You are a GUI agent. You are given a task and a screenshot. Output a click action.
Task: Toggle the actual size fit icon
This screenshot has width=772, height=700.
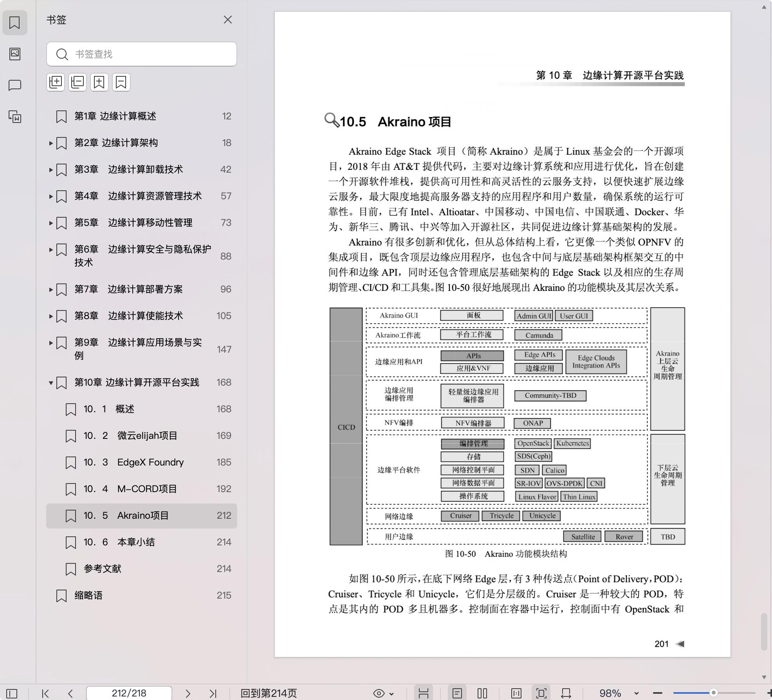tap(516, 693)
